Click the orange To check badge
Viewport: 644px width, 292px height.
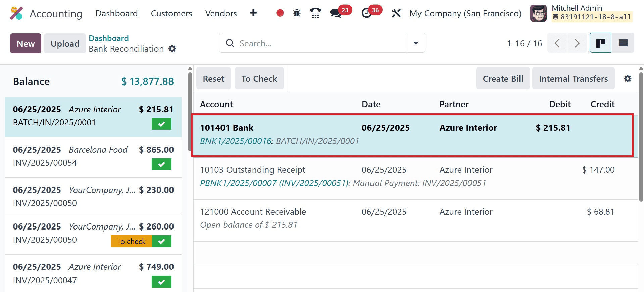coord(131,241)
